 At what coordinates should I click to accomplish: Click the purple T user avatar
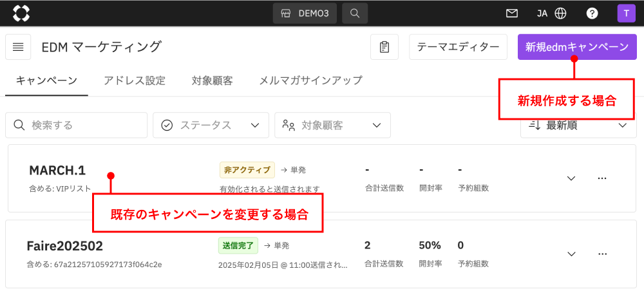pos(626,13)
